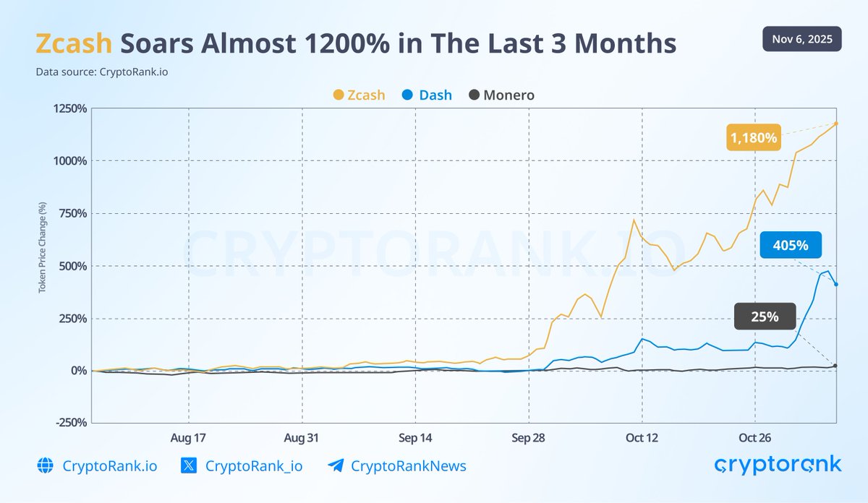This screenshot has width=868, height=503.
Task: Select the Sep 14 date marker
Action: tap(415, 438)
